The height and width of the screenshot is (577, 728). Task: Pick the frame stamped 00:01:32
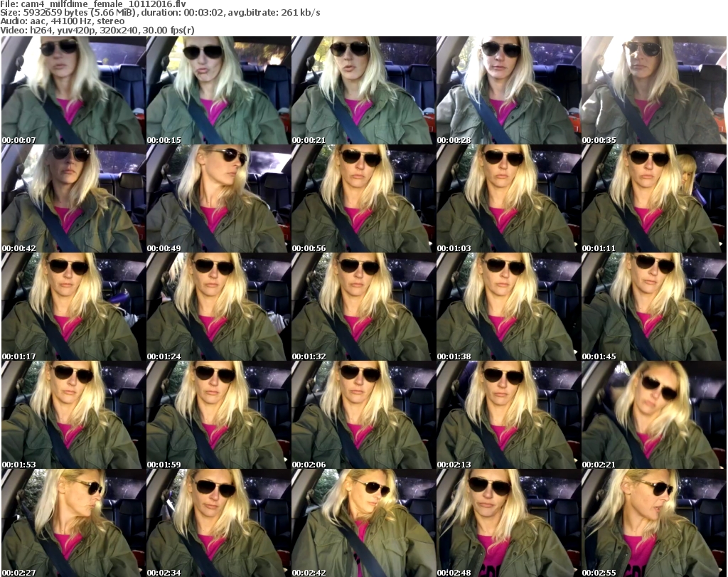click(363, 307)
